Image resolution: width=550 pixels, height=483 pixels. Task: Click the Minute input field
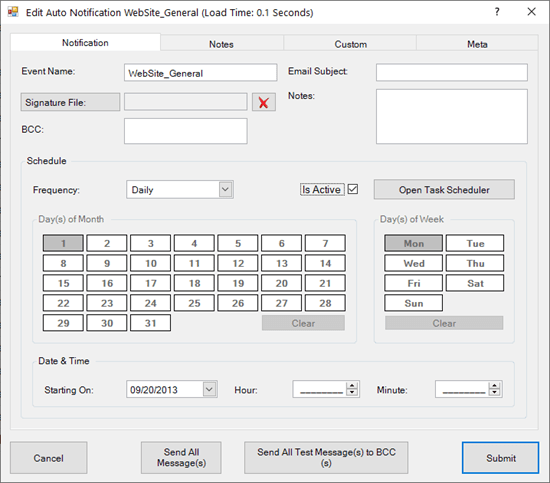(x=462, y=389)
